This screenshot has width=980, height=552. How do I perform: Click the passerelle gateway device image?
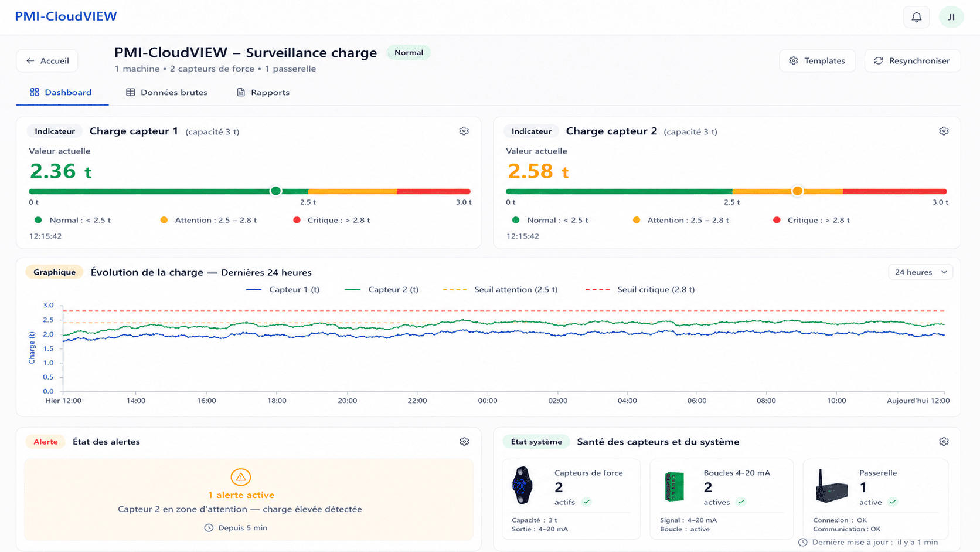point(831,486)
